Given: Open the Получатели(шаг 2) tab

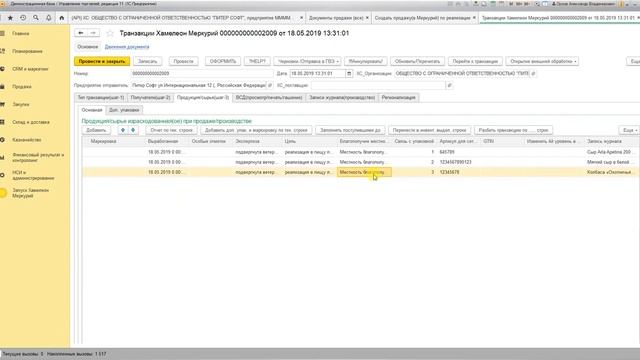Looking at the screenshot, I should tap(150, 98).
